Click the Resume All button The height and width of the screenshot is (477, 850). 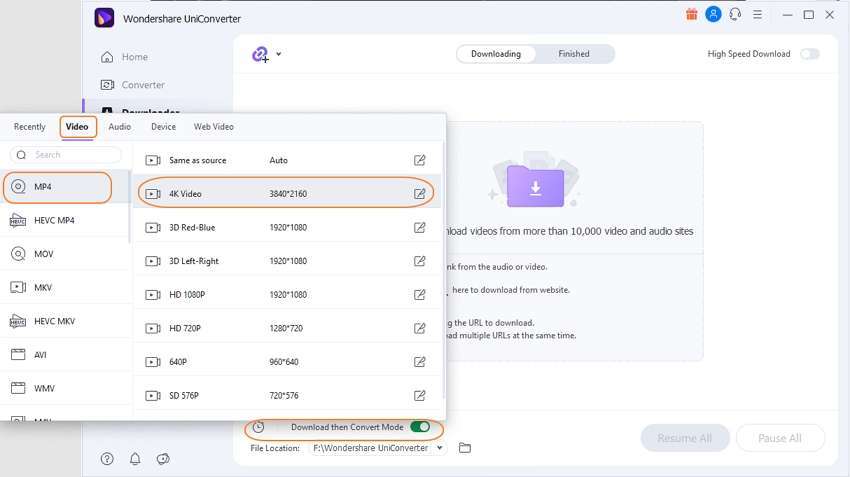[685, 438]
